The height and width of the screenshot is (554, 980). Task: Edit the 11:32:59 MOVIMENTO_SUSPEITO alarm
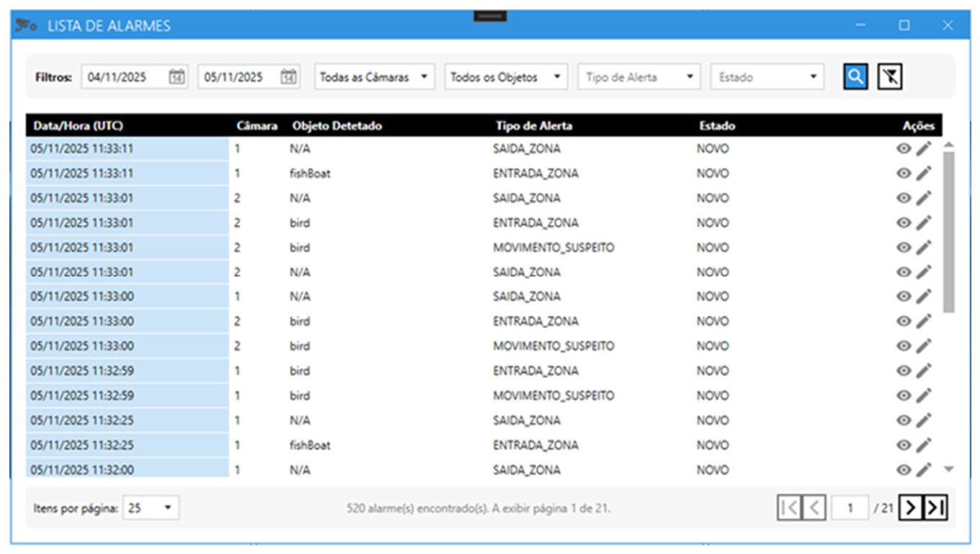click(x=924, y=396)
